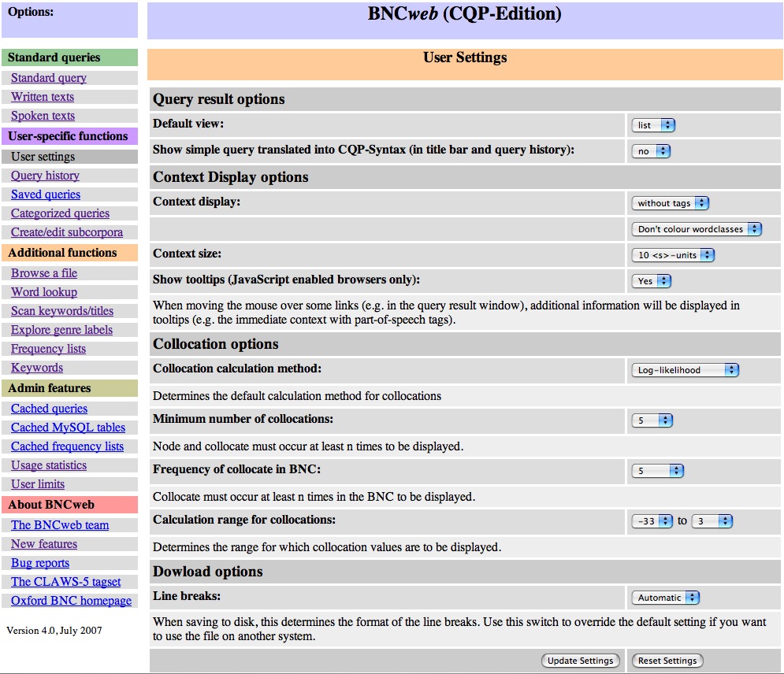The image size is (784, 674).
Task: Click the Update Settings button
Action: click(x=580, y=661)
